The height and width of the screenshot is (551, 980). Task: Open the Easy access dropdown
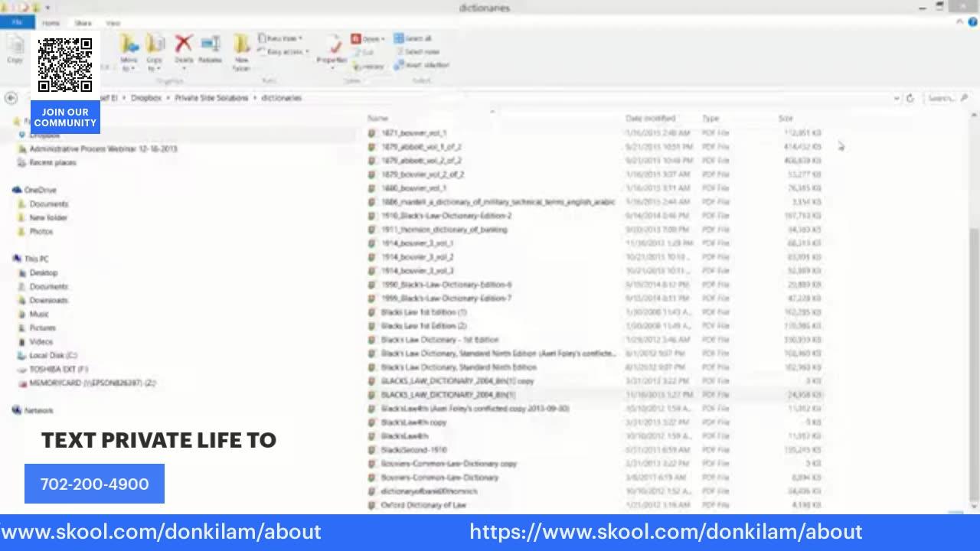pyautogui.click(x=284, y=52)
